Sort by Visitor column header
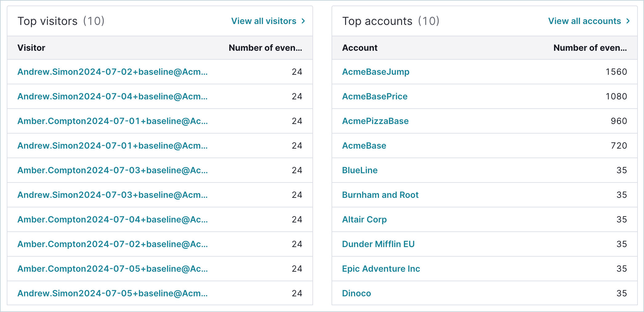Image resolution: width=644 pixels, height=312 pixels. tap(31, 48)
